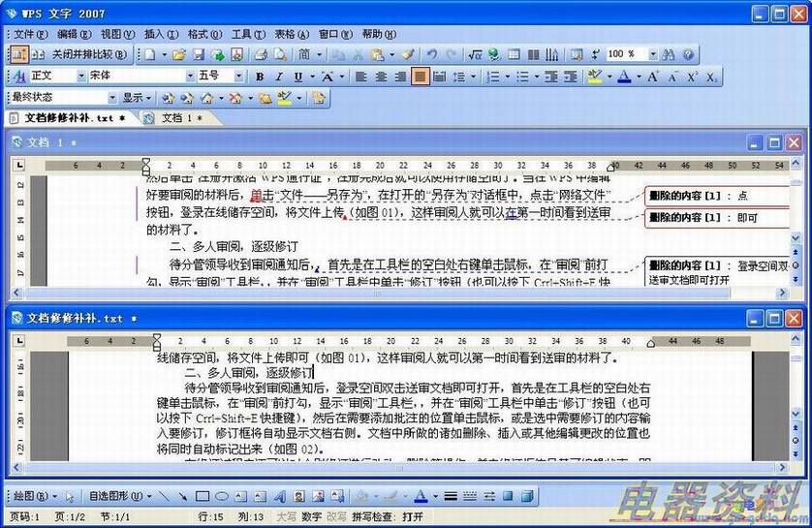Click the Print icon
Image resolution: width=812 pixels, height=528 pixels.
tap(261, 54)
